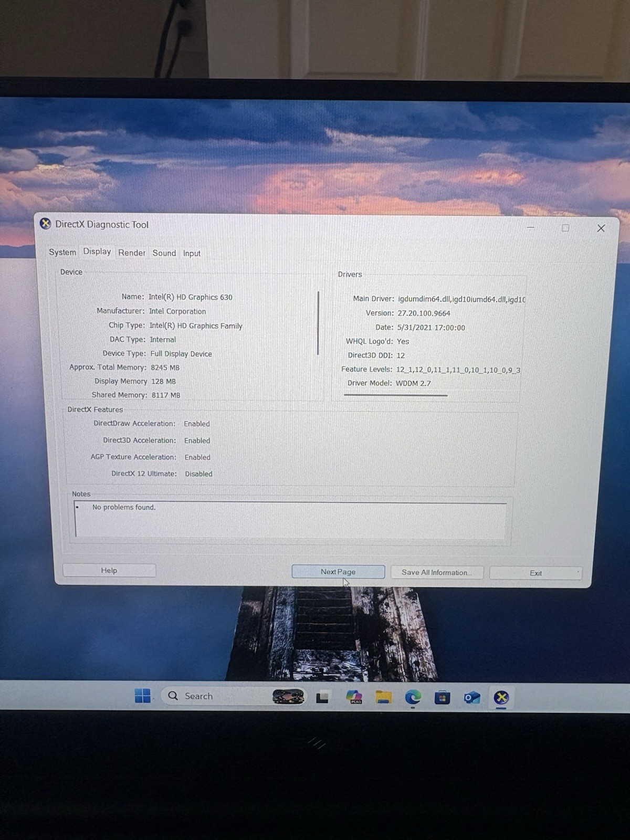
Task: Click the Drivers panel horizontal scrollbar
Action: tap(396, 395)
